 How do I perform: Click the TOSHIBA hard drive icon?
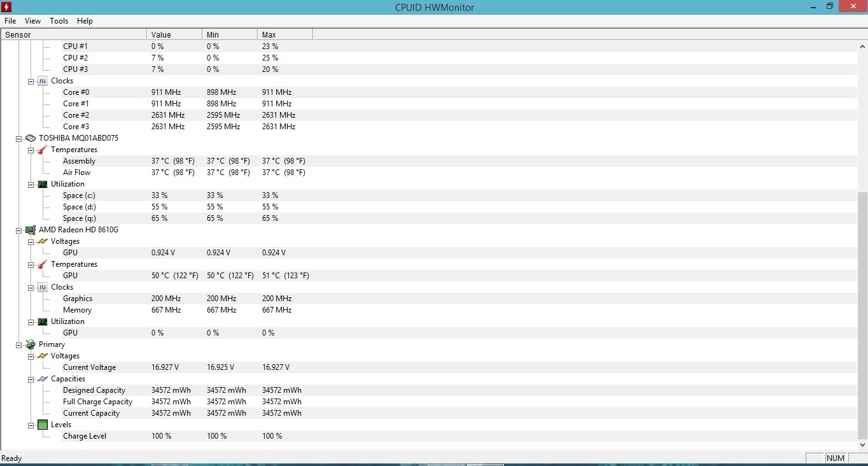(31, 138)
